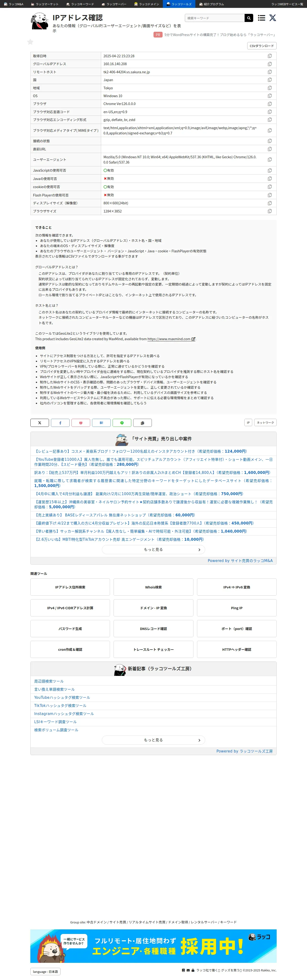Image resolution: width=307 pixels, height=980 pixels.
Task: Share the page on Facebook
Action: 60,423
